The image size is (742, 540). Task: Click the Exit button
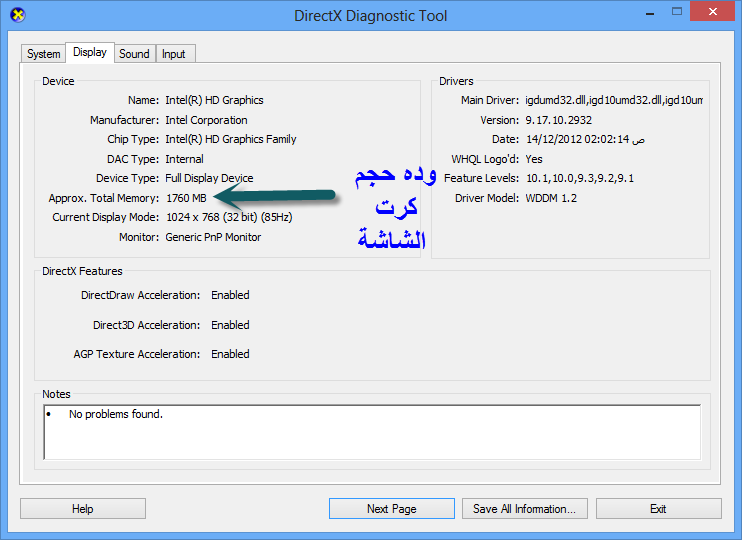[x=658, y=509]
